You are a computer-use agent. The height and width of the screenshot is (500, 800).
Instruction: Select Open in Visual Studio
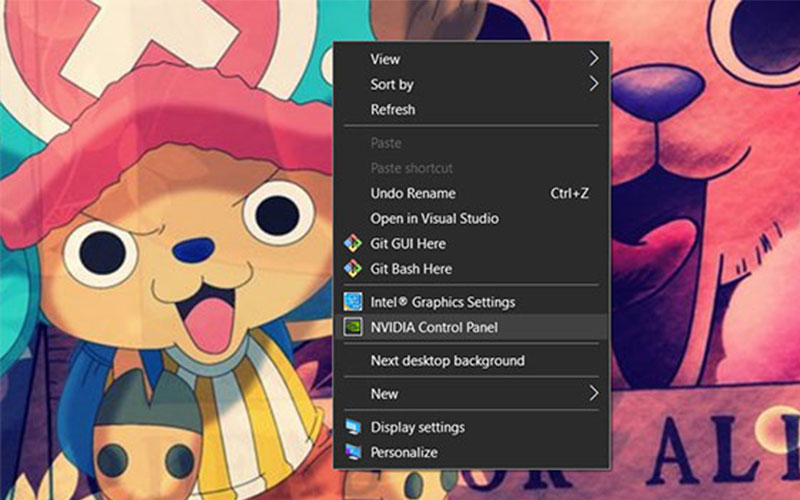pyautogui.click(x=434, y=218)
